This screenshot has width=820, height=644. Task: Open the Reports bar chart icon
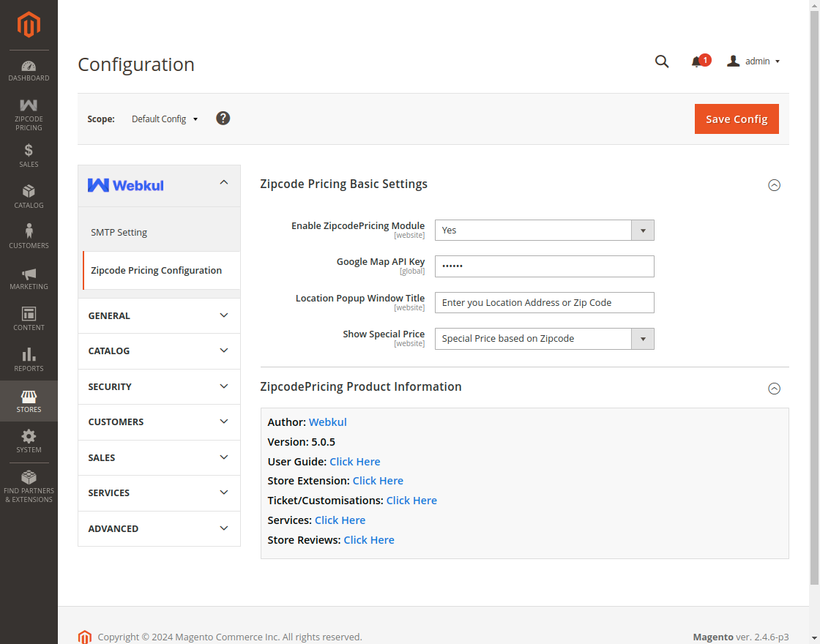point(29,354)
